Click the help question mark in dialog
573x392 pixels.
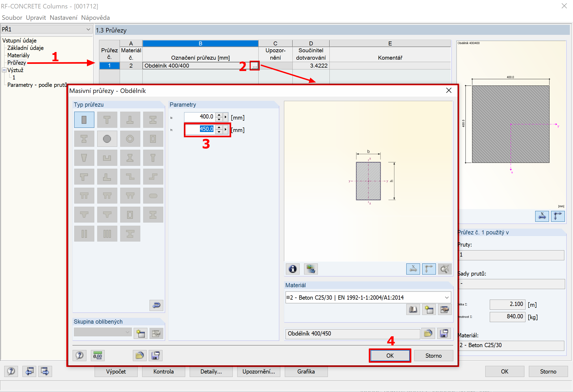click(x=80, y=356)
